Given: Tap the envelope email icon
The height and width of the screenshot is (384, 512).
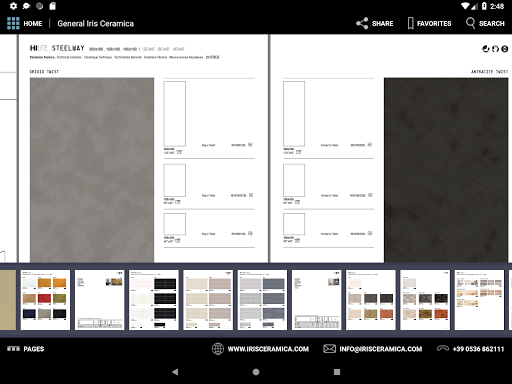Looking at the screenshot, I should 329,349.
